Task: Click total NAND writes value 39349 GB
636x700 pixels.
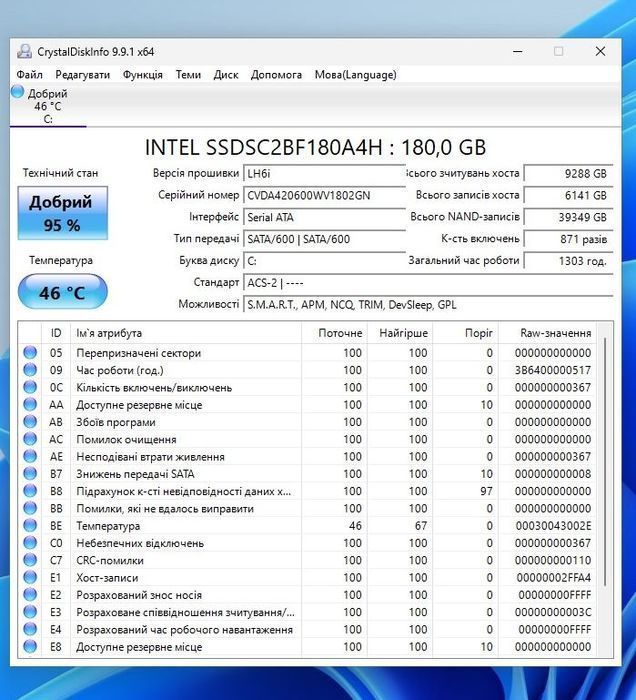Action: tap(568, 217)
